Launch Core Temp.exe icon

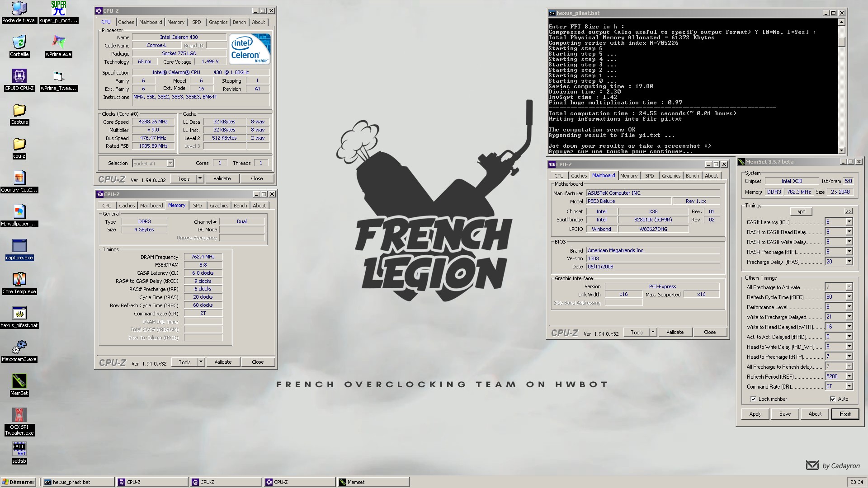click(x=19, y=283)
